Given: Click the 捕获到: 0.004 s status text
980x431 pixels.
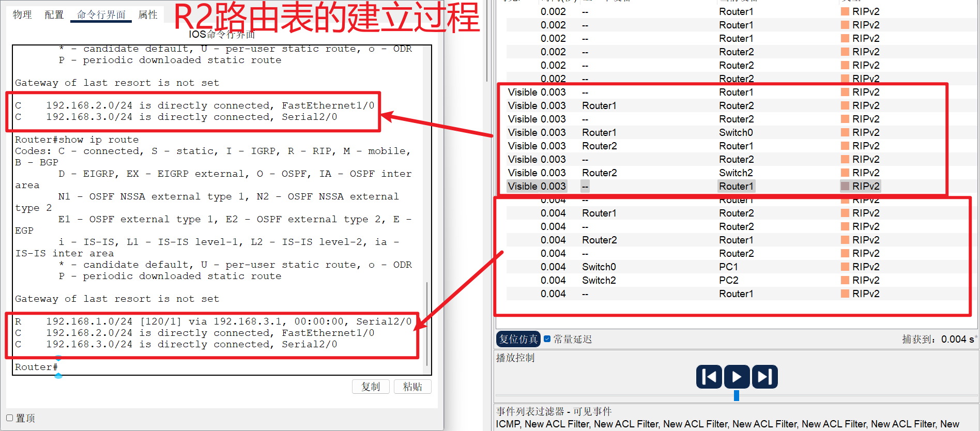Looking at the screenshot, I should pos(938,339).
